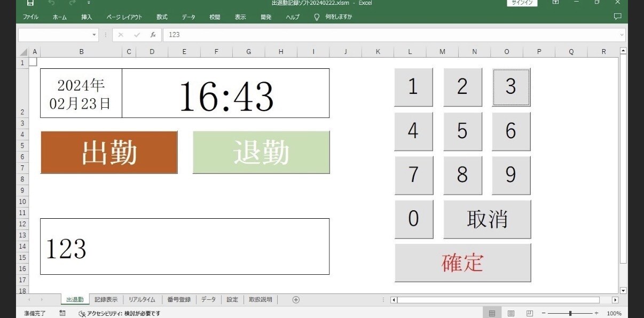
Task: Click horizontal scrollbar left arrow
Action: click(394, 300)
